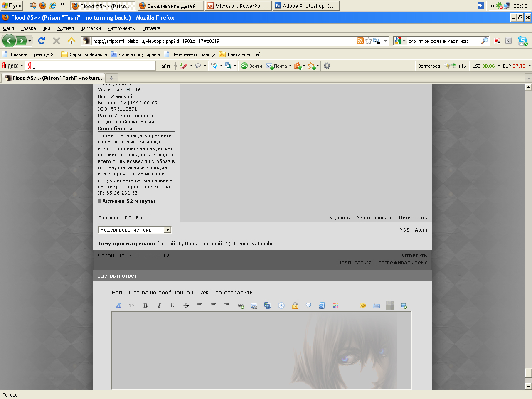The width and height of the screenshot is (532, 399).
Task: Click the font face icon in editor
Action: point(118,305)
